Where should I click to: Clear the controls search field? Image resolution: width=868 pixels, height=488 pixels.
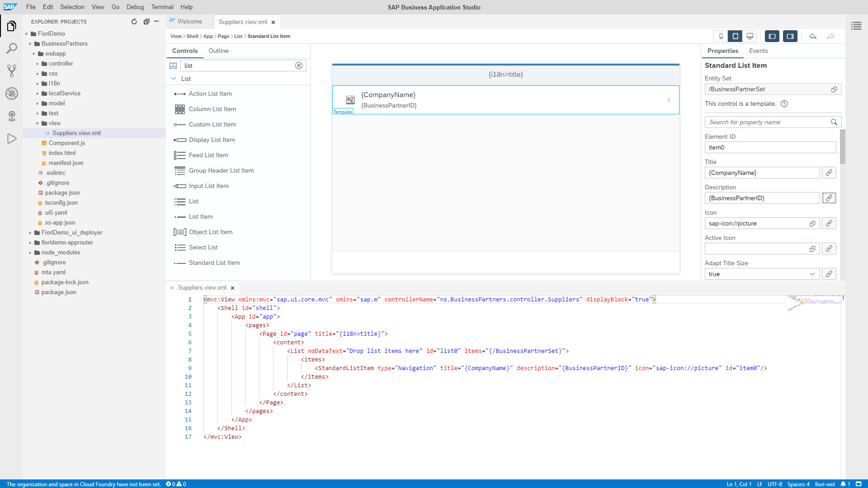click(x=299, y=66)
